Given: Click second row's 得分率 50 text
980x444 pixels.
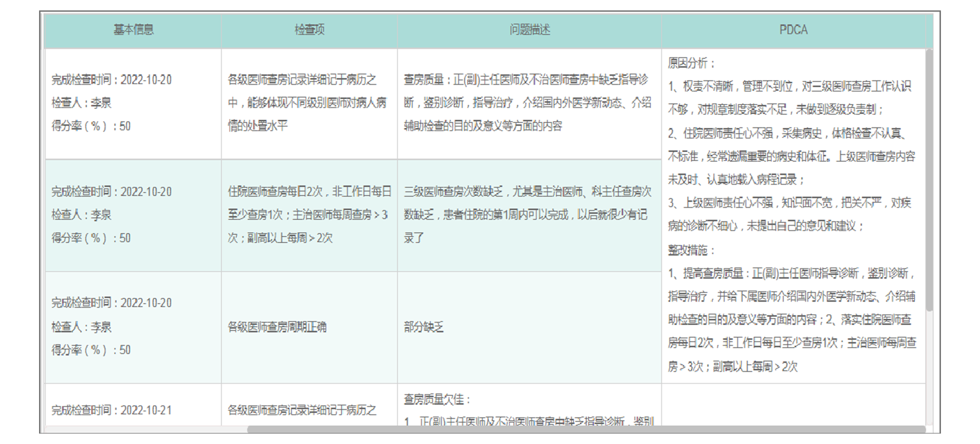Looking at the screenshot, I should (x=91, y=238).
